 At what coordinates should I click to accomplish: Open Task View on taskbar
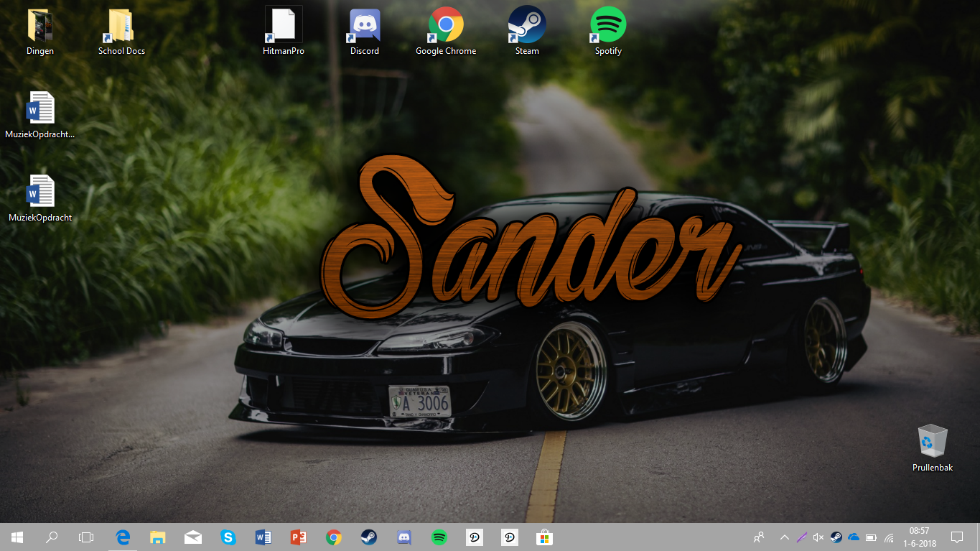click(x=86, y=537)
